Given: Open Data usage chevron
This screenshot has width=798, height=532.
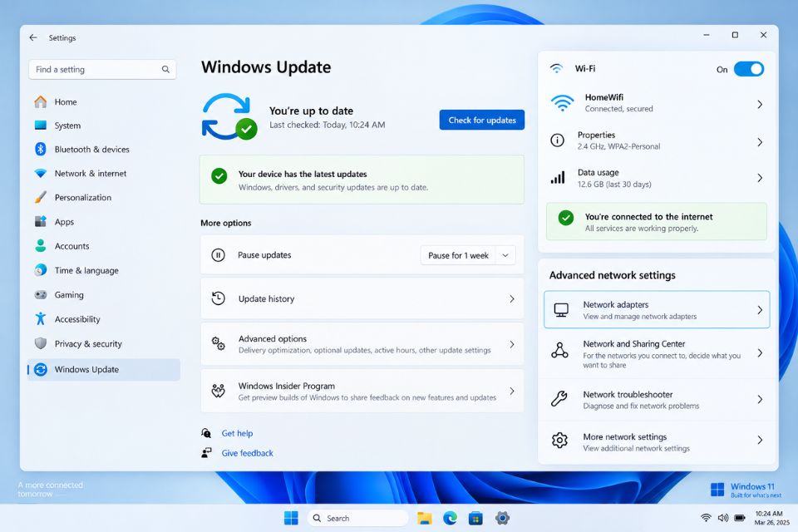Looking at the screenshot, I should click(759, 178).
